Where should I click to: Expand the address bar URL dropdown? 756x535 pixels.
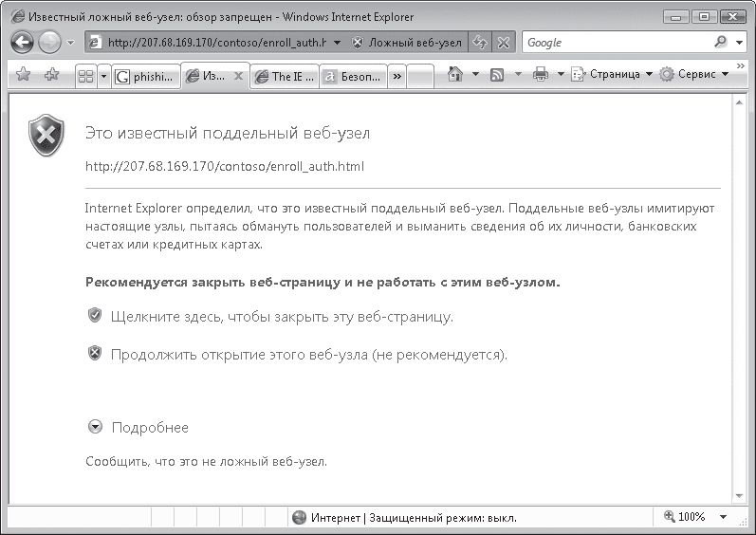click(337, 43)
